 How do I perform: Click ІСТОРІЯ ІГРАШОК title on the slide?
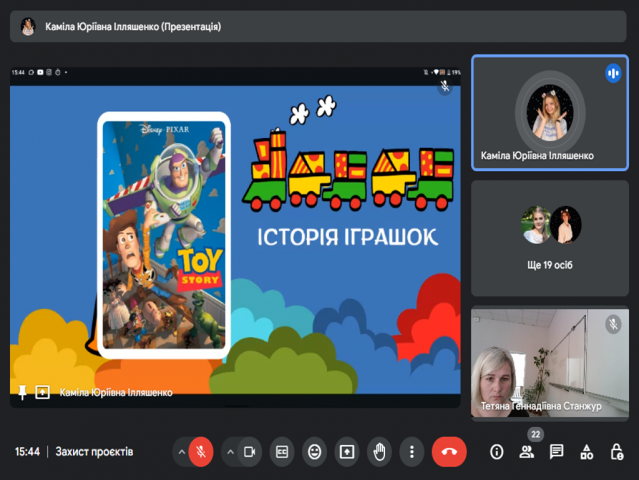pyautogui.click(x=348, y=237)
